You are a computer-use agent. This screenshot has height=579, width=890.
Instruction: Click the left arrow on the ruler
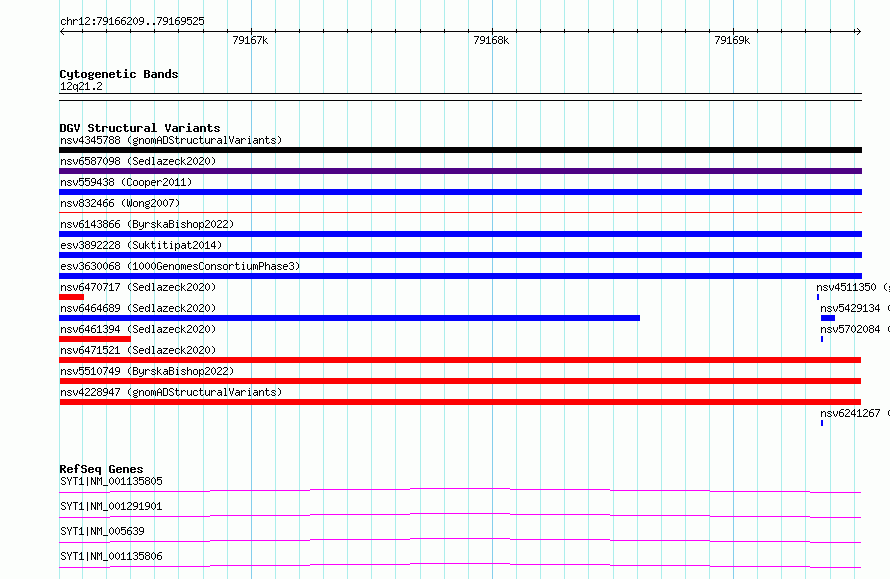point(62,32)
